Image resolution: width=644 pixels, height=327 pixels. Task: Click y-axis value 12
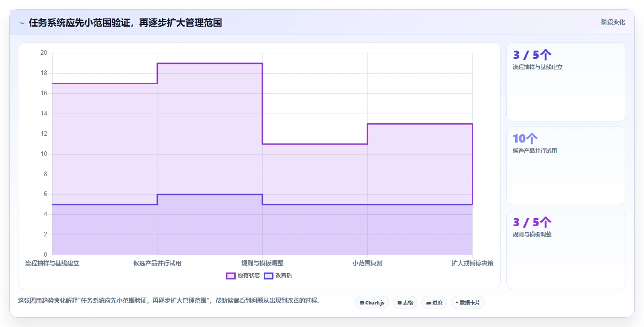click(x=44, y=134)
